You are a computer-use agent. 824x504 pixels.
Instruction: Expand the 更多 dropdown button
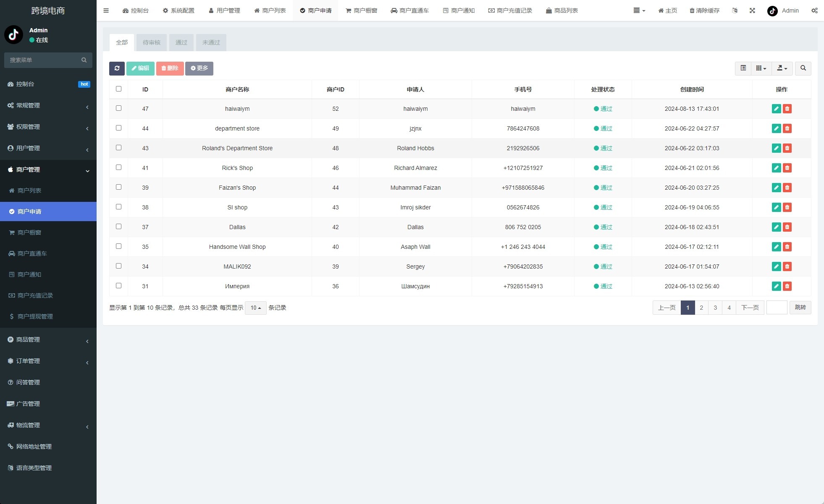[198, 69]
